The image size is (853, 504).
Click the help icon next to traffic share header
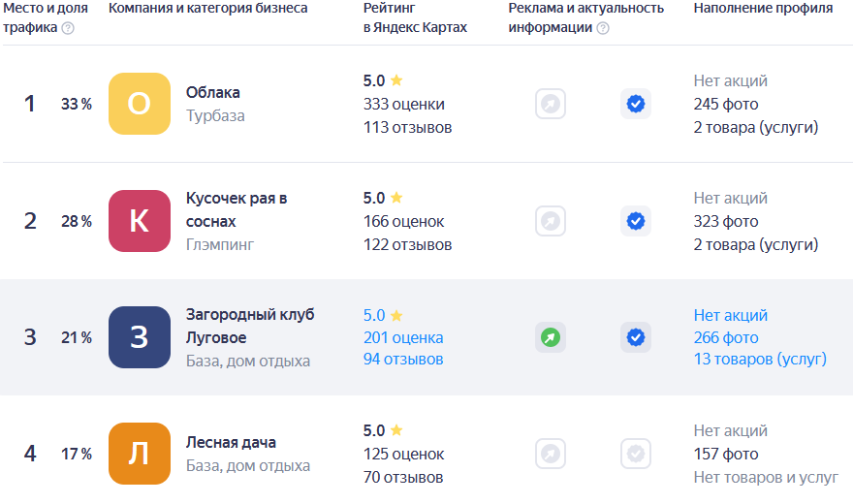(68, 28)
